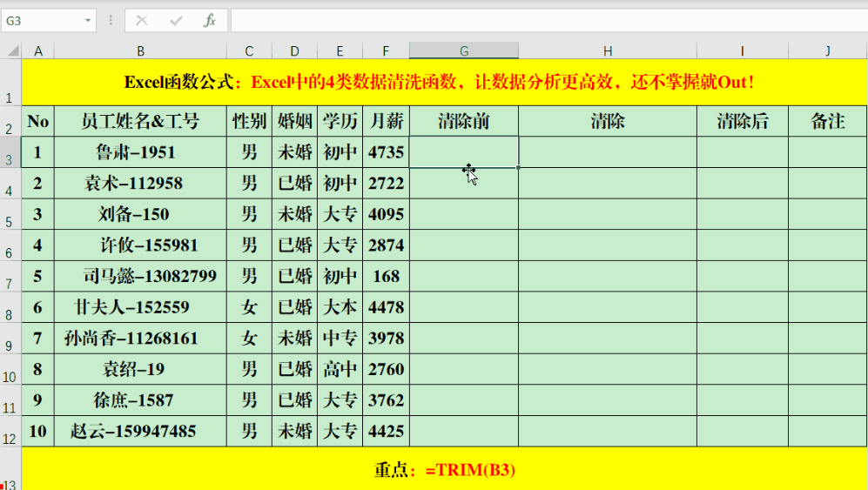Click the 重点：=TRIM(B3) footer cell
Screen dimensions: 868x490
(445, 469)
